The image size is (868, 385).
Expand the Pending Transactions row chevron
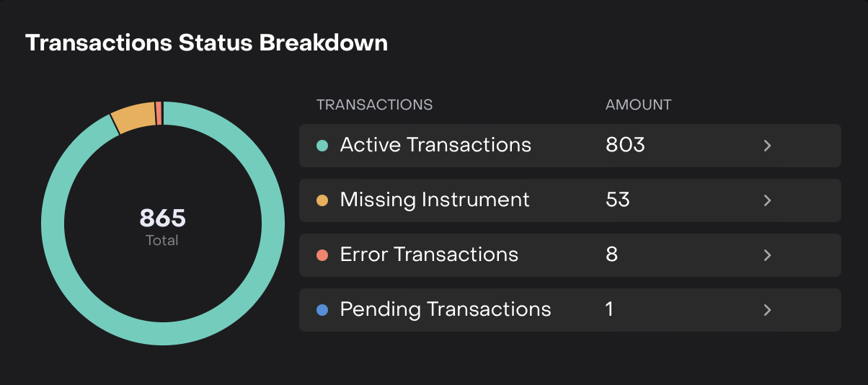point(767,310)
